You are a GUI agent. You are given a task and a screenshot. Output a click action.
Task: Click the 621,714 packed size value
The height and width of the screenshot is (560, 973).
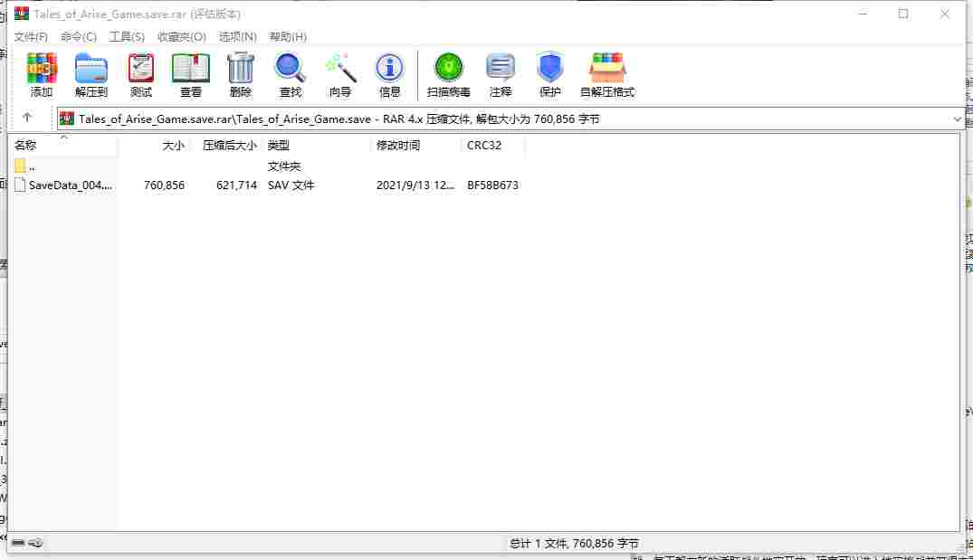(236, 185)
